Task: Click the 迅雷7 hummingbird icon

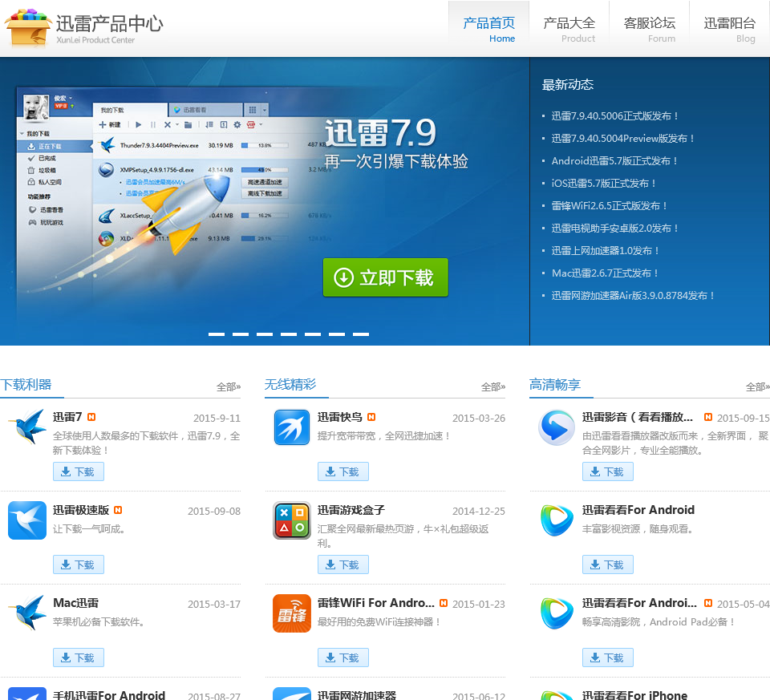Action: [27, 427]
